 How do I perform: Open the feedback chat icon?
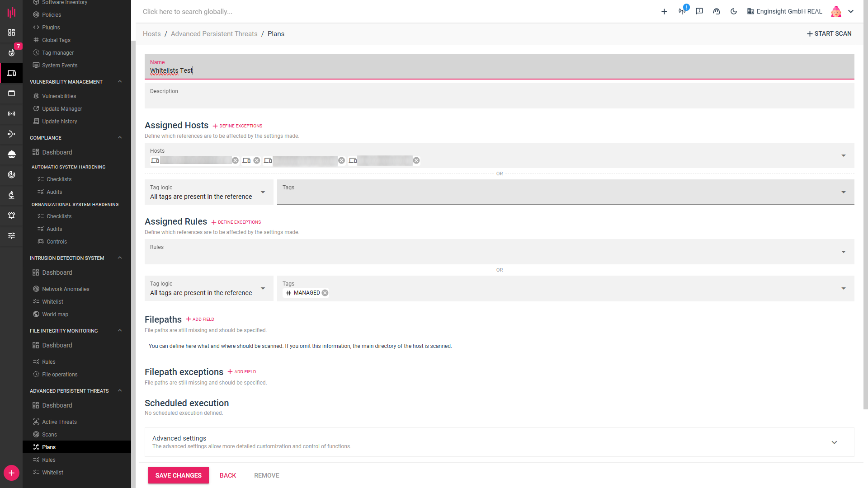(x=699, y=11)
